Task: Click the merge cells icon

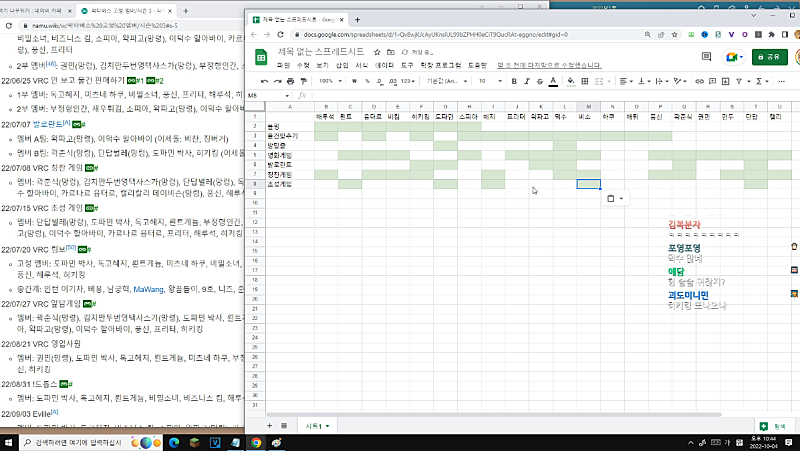Action: (599, 81)
